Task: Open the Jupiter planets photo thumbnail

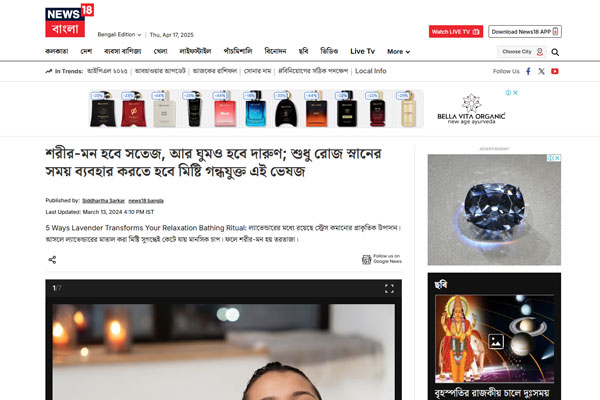Action: click(x=494, y=339)
